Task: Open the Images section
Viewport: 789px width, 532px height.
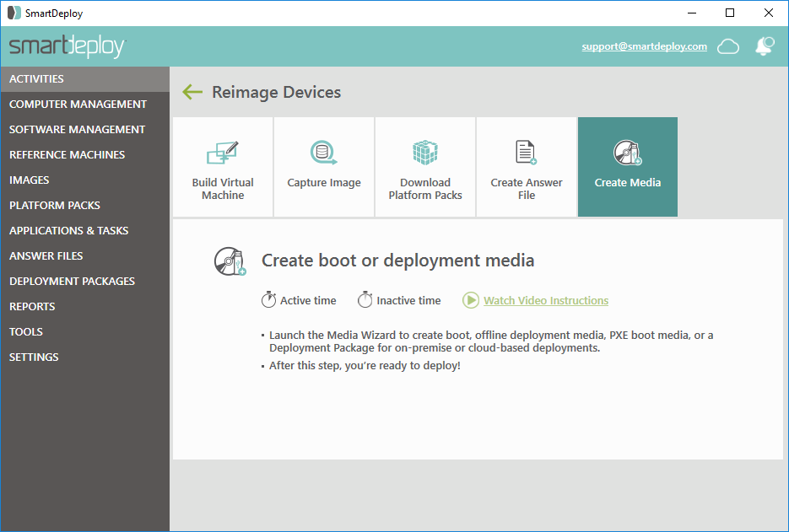Action: [x=30, y=180]
